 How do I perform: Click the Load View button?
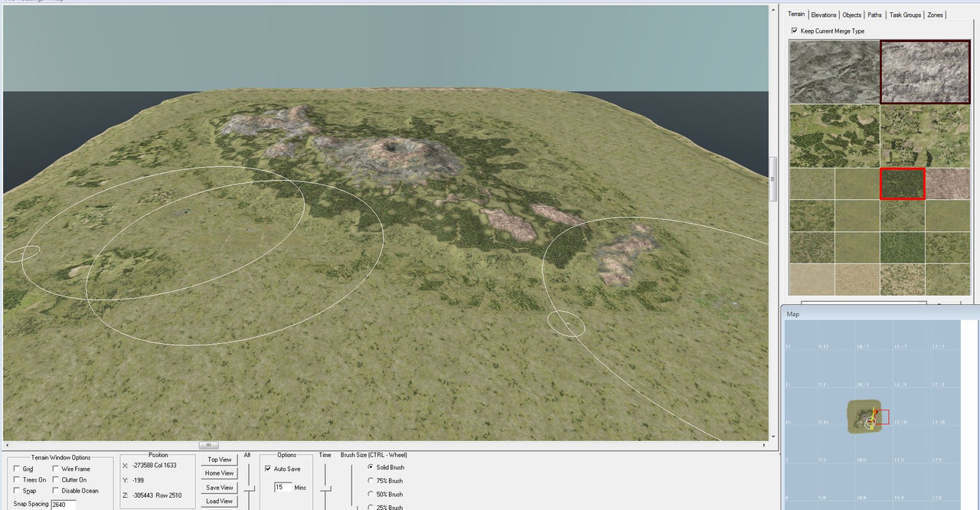tap(220, 501)
